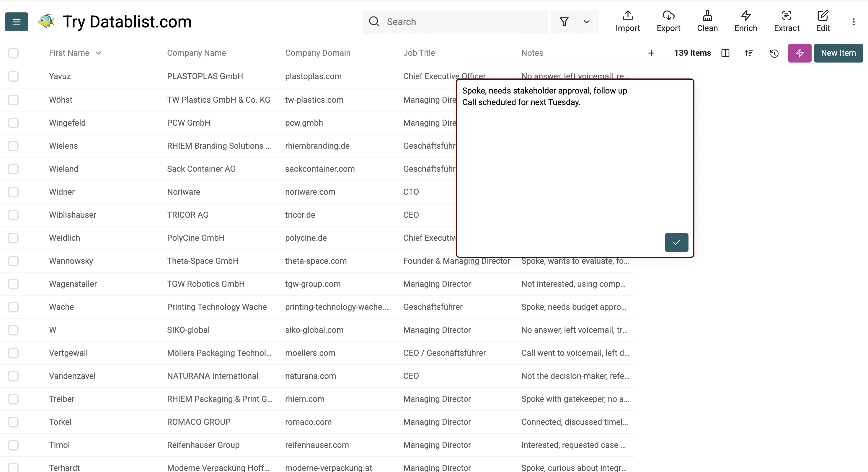Image resolution: width=868 pixels, height=472 pixels.
Task: Open the filter icon
Action: click(x=564, y=22)
